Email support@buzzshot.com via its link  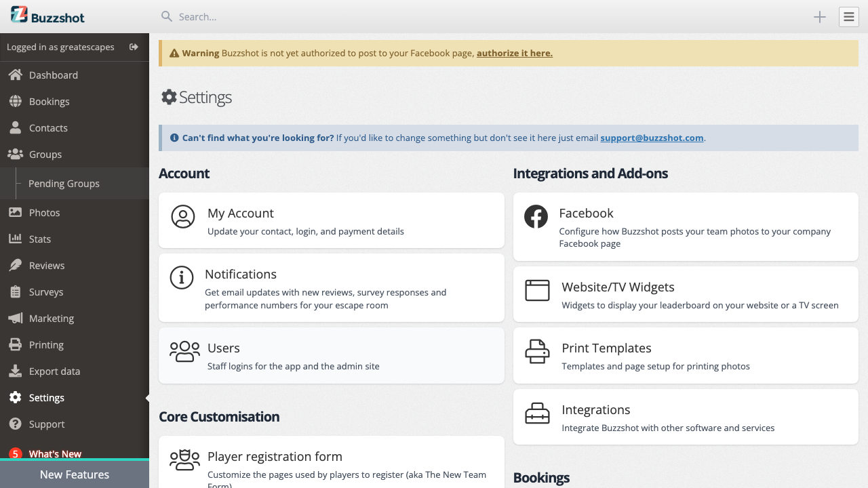tap(652, 138)
